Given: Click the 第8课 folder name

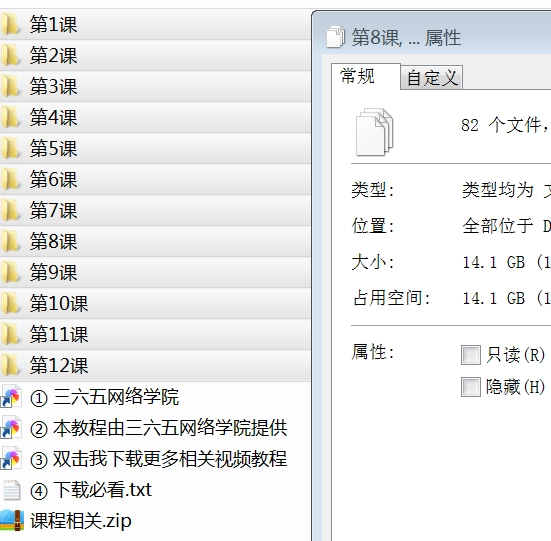Looking at the screenshot, I should [53, 241].
